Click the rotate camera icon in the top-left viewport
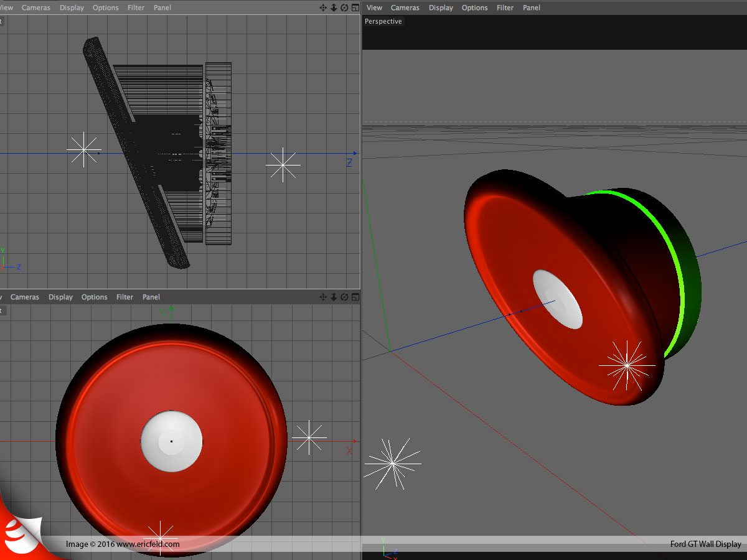The height and width of the screenshot is (560, 747). tap(344, 7)
